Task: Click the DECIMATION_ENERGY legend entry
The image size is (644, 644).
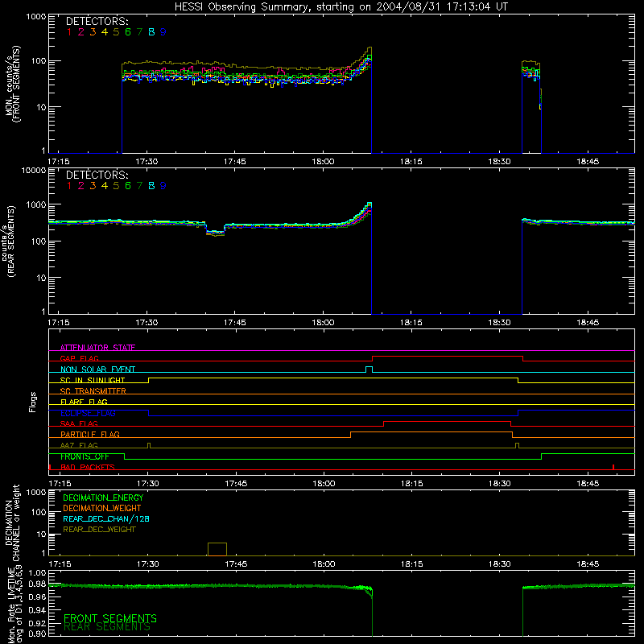Action: pos(103,497)
